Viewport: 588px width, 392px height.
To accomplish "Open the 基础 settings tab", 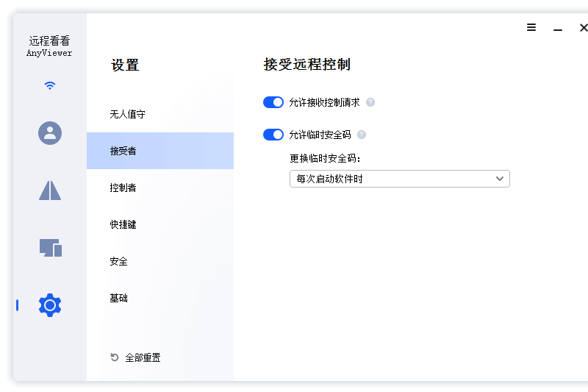I will pos(119,298).
